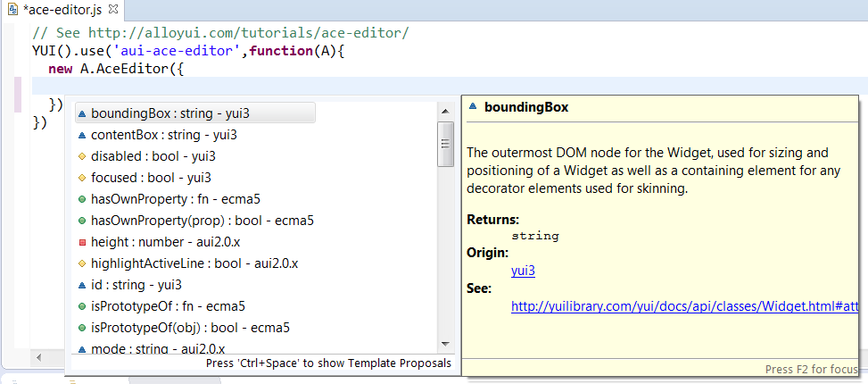868x384 pixels.
Task: Pick id : string - yui3 proposal
Action: 136,285
